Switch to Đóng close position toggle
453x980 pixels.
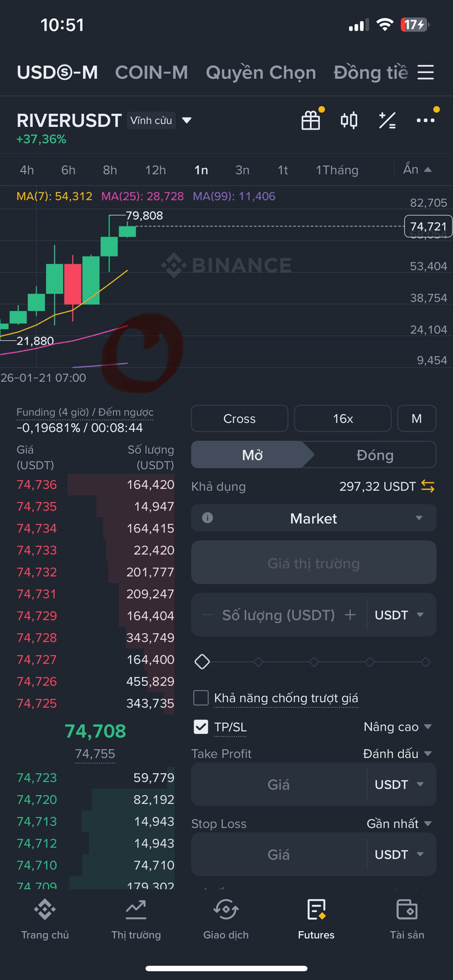click(x=375, y=454)
